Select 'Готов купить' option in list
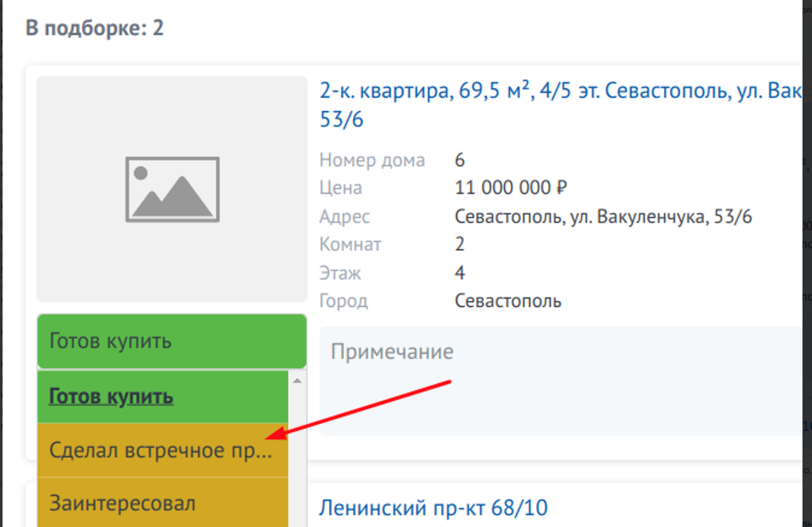This screenshot has height=527, width=812. tap(163, 397)
